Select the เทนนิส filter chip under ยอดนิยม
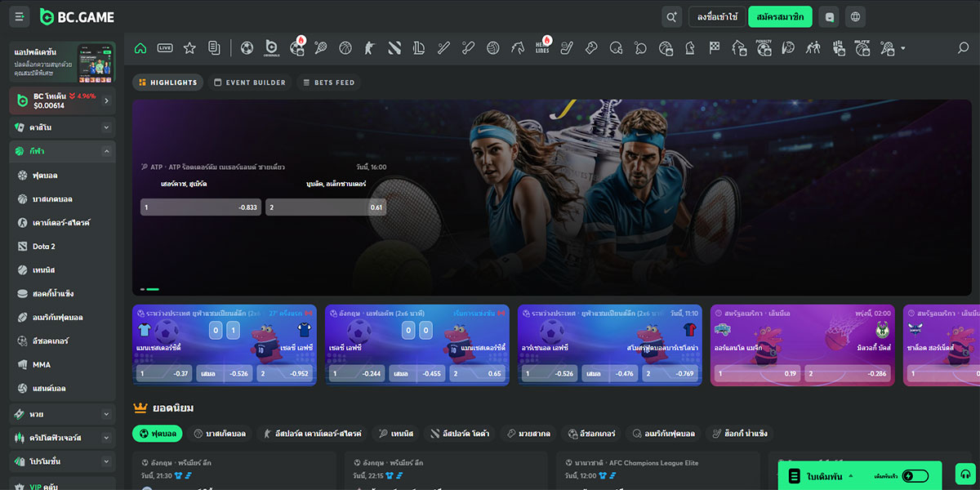This screenshot has height=490, width=980. tap(395, 434)
